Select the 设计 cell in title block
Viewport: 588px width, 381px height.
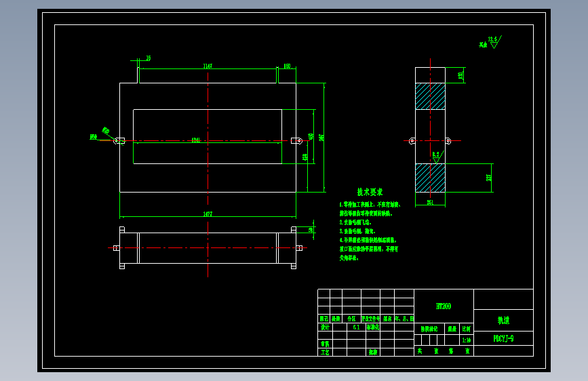pyautogui.click(x=325, y=327)
